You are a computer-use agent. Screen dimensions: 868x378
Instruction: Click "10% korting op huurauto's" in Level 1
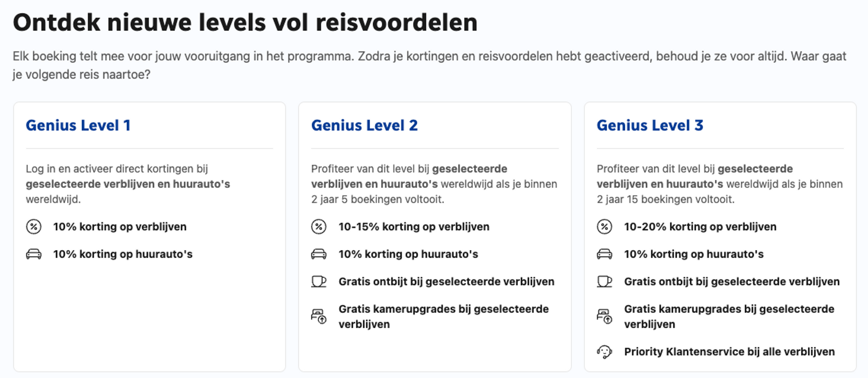(123, 254)
